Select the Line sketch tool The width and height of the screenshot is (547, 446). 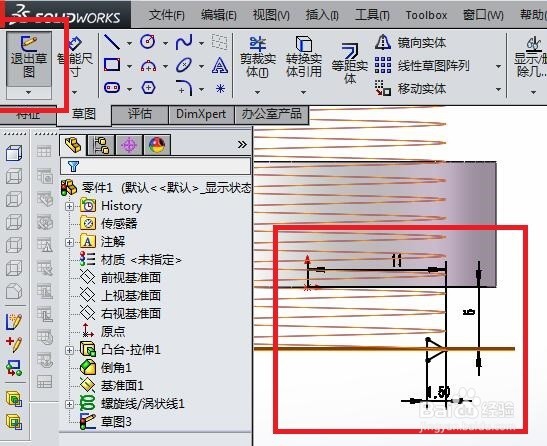pyautogui.click(x=112, y=42)
